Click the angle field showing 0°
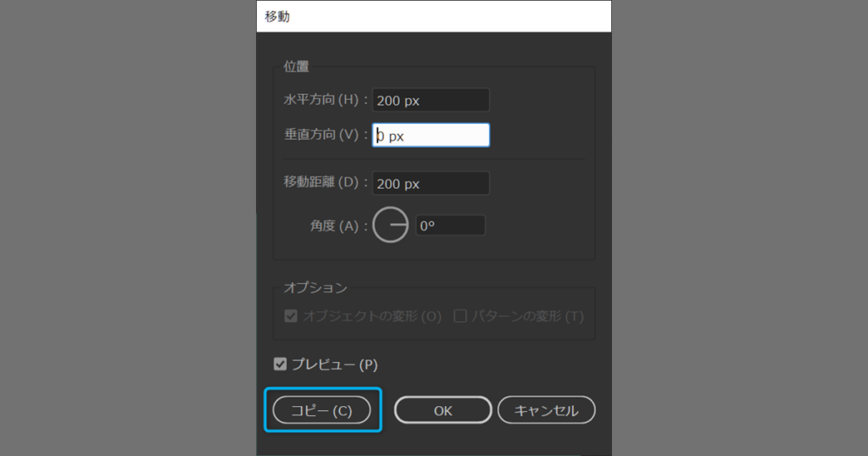The image size is (868, 456). coord(449,225)
